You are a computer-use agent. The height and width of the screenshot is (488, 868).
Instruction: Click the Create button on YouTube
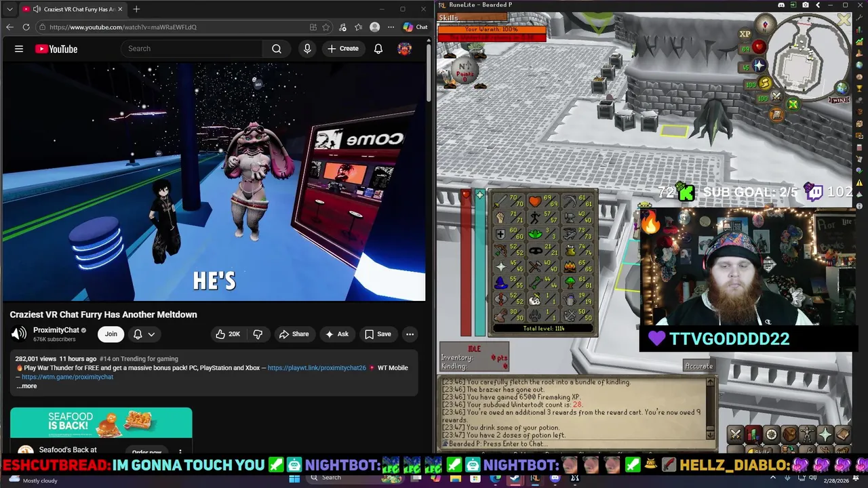coord(343,49)
